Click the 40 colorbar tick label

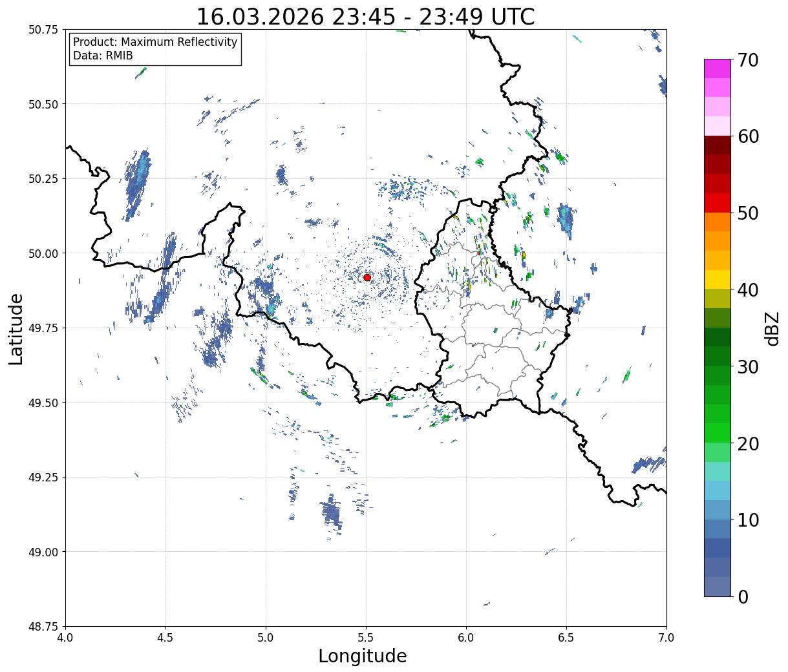(747, 290)
